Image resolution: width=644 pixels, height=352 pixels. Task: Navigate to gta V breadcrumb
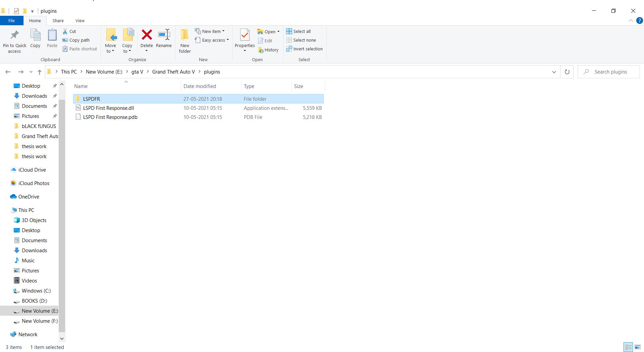tap(137, 72)
